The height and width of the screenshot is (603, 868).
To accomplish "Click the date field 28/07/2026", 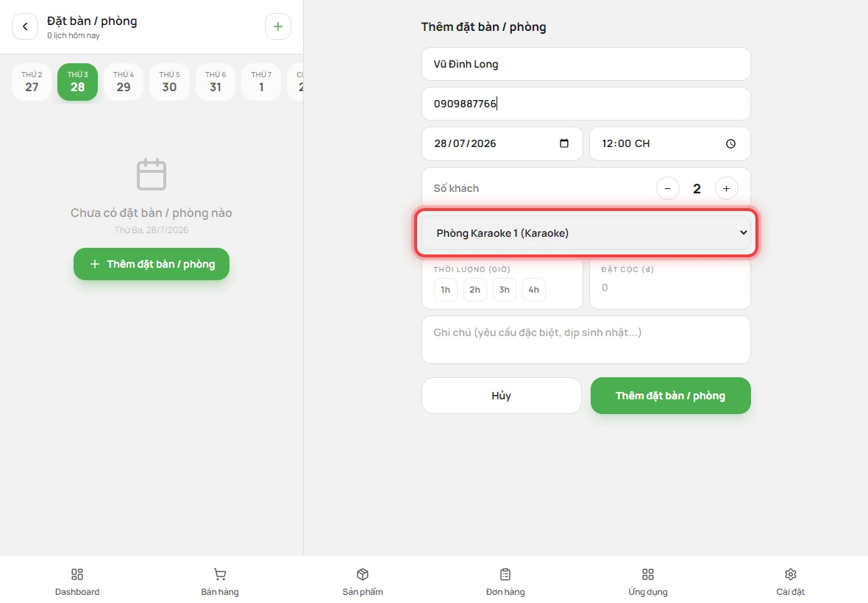I will click(502, 144).
